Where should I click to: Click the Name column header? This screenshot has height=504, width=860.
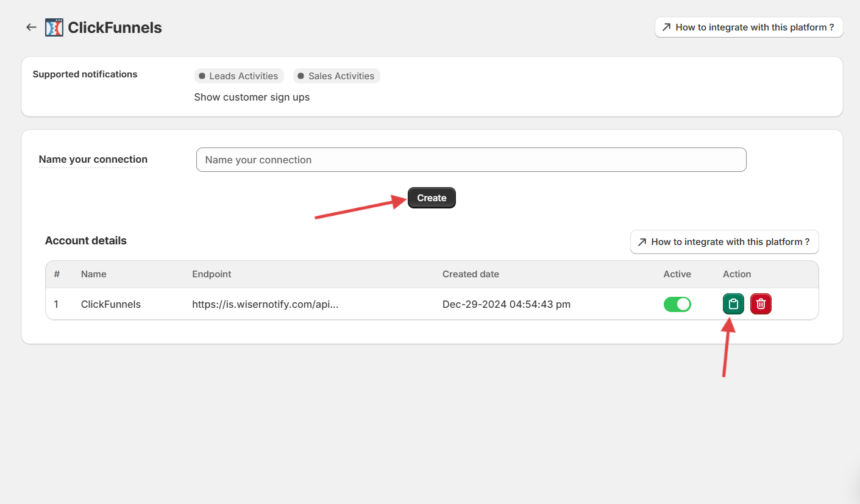pyautogui.click(x=94, y=274)
